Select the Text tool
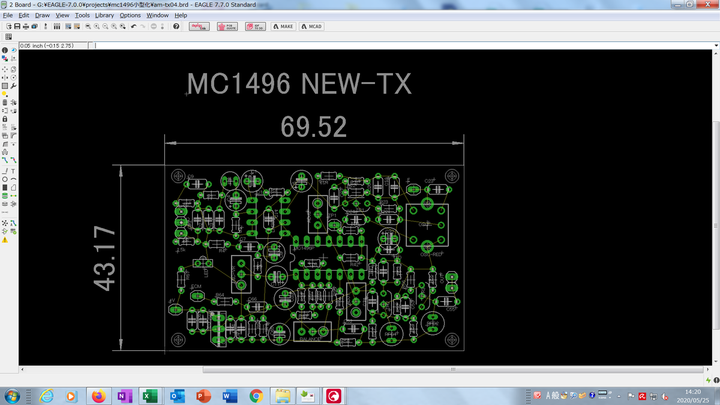Screen dimensions: 720x405 pos(13,171)
